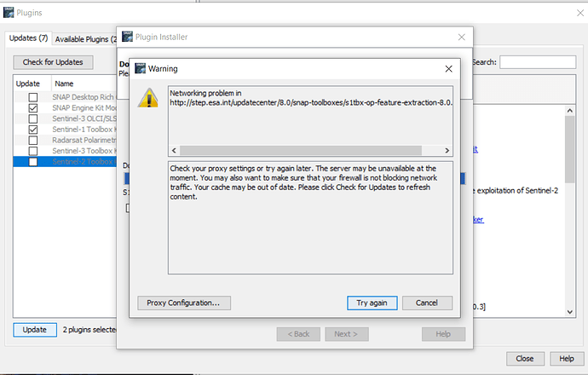Image resolution: width=588 pixels, height=375 pixels.
Task: Cancel the Warning dialog
Action: pyautogui.click(x=427, y=303)
